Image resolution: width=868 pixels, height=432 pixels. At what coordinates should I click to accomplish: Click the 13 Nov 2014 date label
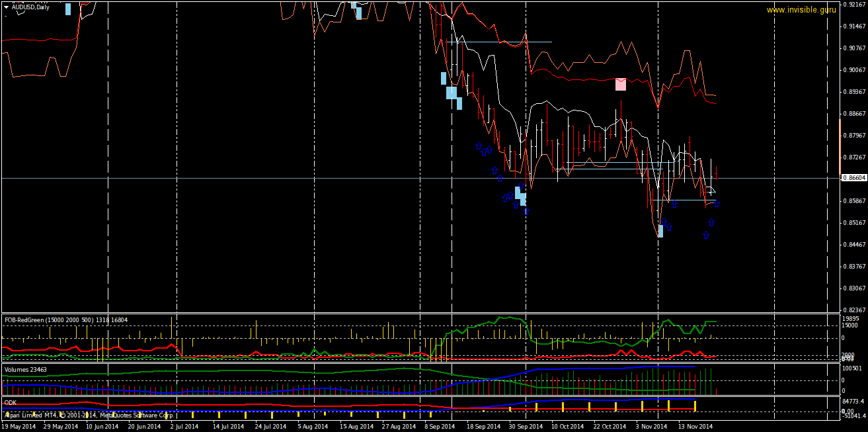695,427
